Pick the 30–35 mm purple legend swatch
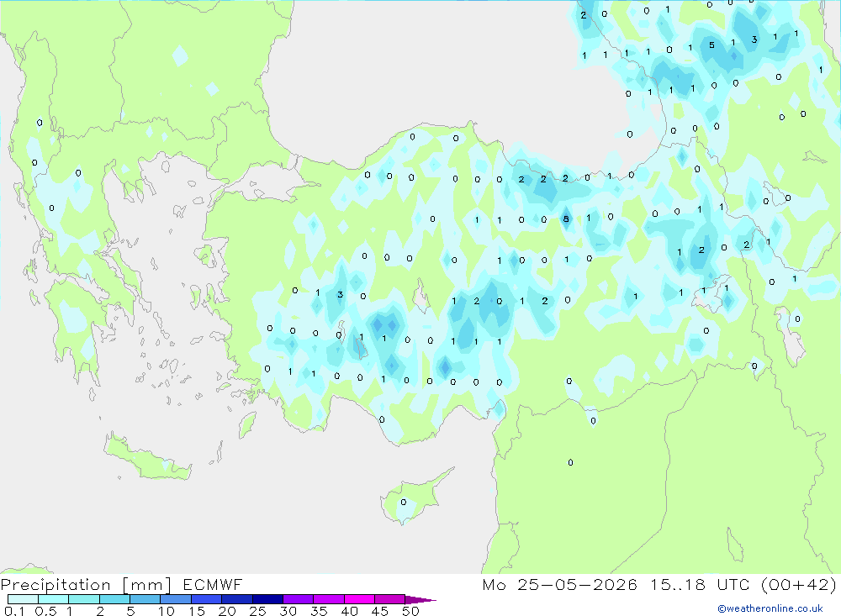 (298, 599)
